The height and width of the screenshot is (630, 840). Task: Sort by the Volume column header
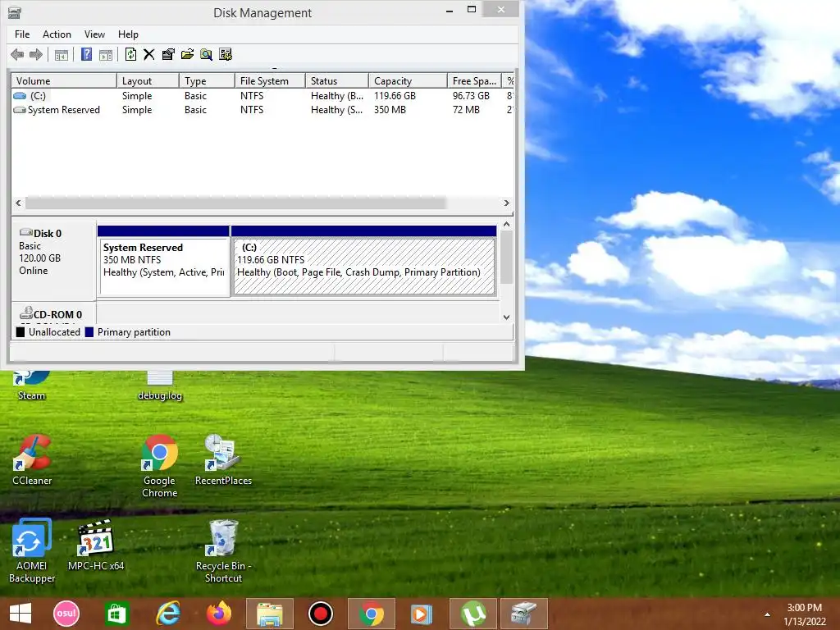64,81
